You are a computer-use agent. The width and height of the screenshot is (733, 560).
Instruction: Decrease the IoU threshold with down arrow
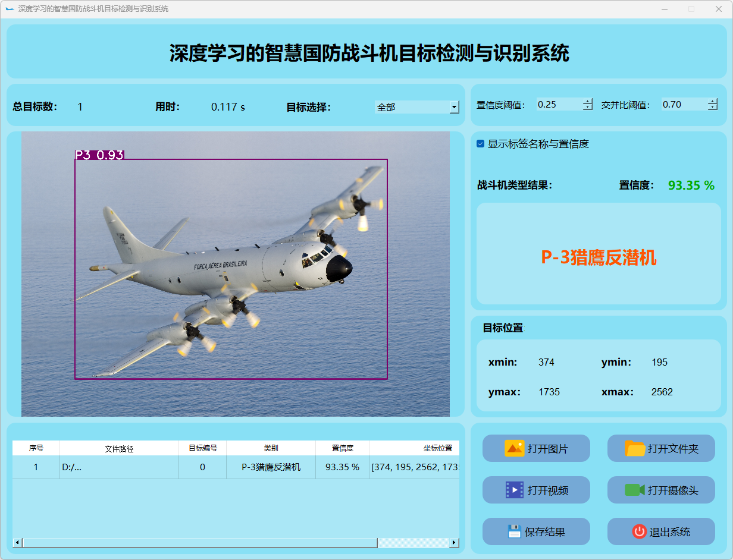click(x=713, y=108)
